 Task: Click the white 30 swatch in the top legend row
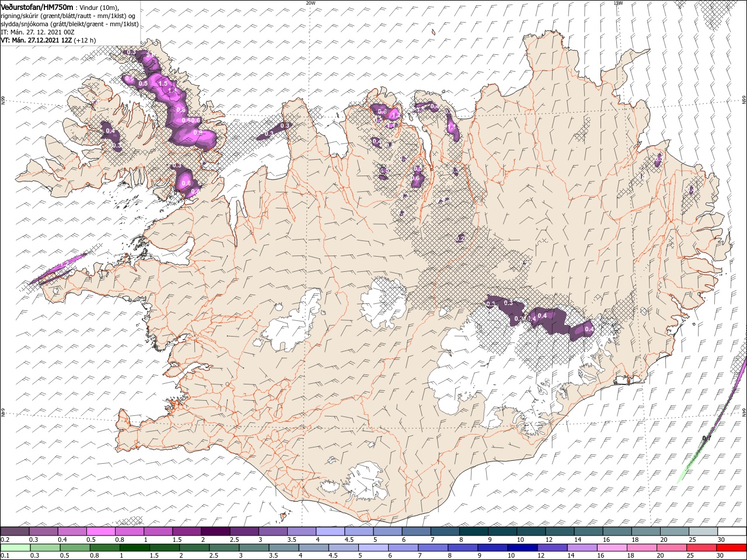pyautogui.click(x=731, y=531)
